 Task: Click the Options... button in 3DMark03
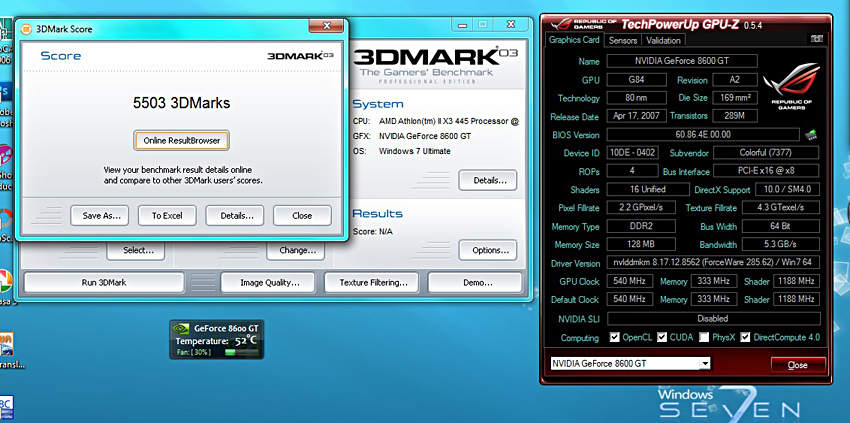(488, 250)
